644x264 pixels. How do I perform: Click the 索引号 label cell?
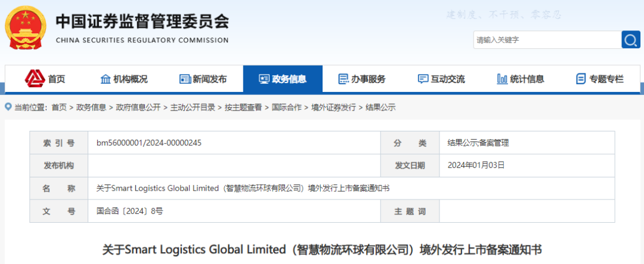58,143
